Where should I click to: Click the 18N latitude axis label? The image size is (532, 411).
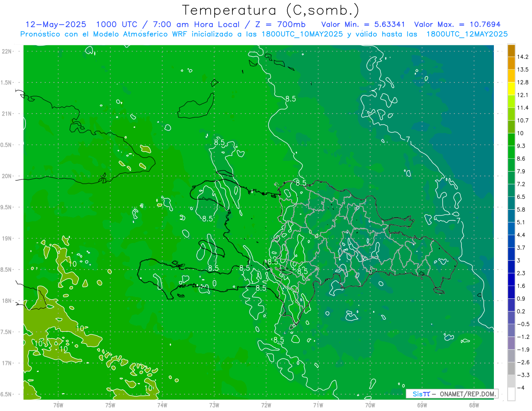(x=7, y=301)
